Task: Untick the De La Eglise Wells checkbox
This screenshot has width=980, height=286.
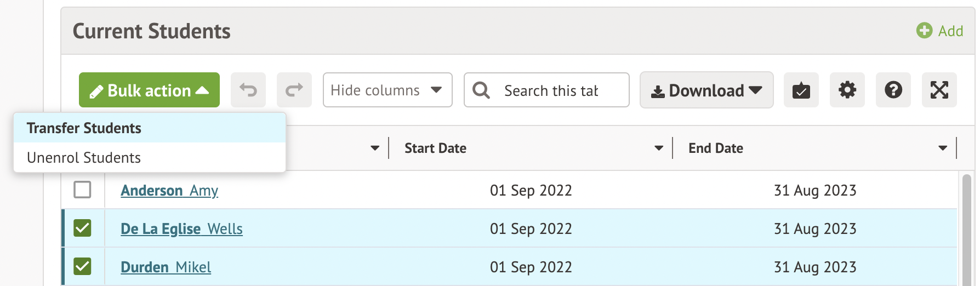Action: tap(82, 228)
